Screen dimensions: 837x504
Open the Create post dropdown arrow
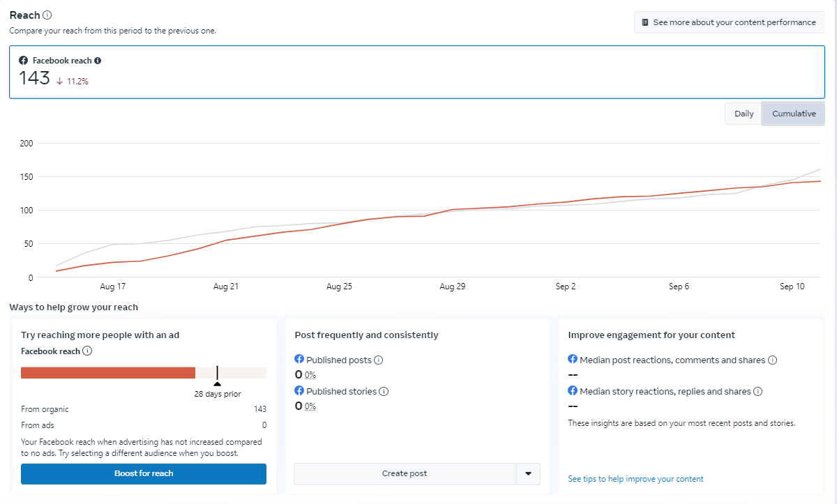[528, 474]
